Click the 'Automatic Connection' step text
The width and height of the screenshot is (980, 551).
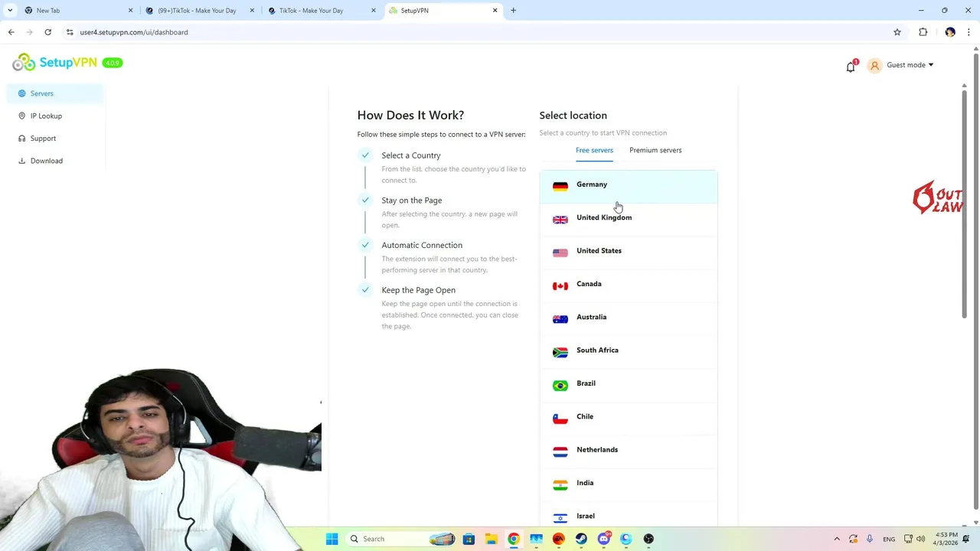tap(422, 245)
